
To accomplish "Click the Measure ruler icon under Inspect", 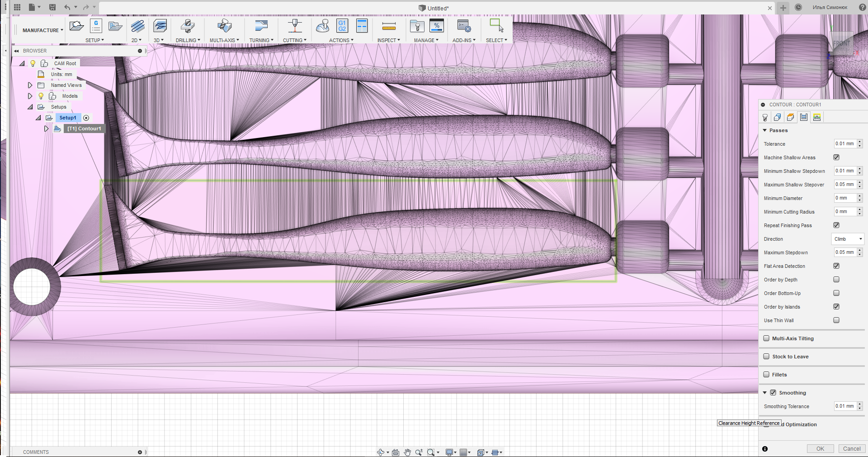I will [x=389, y=26].
